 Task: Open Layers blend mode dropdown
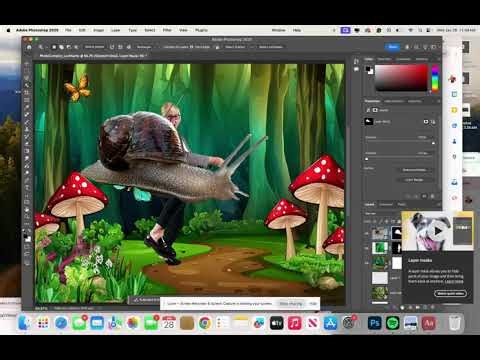point(383,213)
